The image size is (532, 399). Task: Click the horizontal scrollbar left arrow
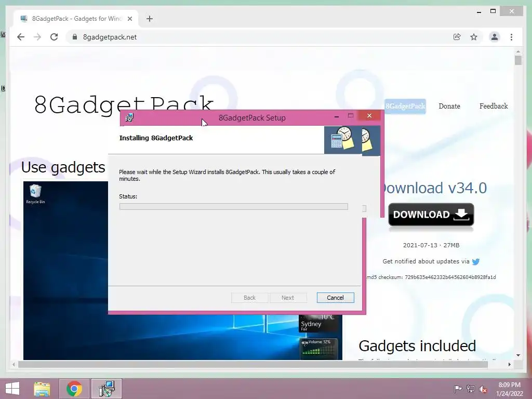pyautogui.click(x=14, y=364)
